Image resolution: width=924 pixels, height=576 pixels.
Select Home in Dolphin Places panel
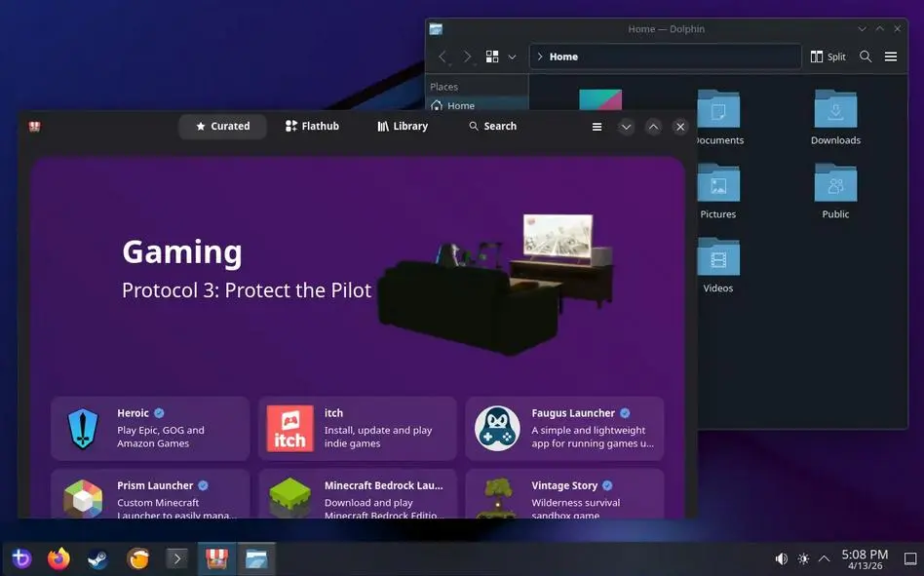coord(477,104)
